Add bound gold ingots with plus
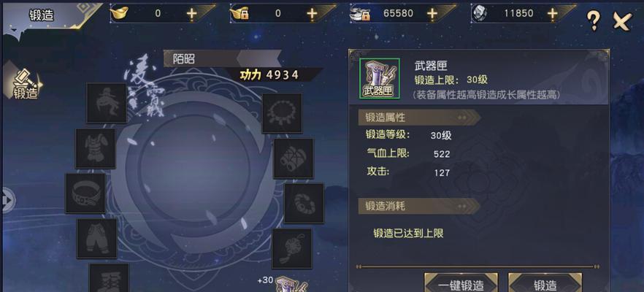The width and height of the screenshot is (644, 292). (313, 14)
